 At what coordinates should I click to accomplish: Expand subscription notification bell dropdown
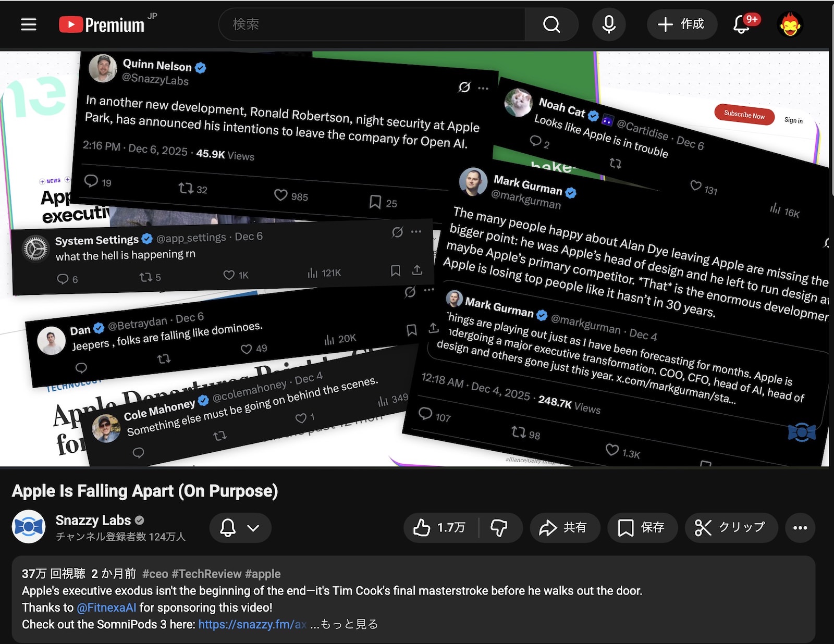coord(240,528)
